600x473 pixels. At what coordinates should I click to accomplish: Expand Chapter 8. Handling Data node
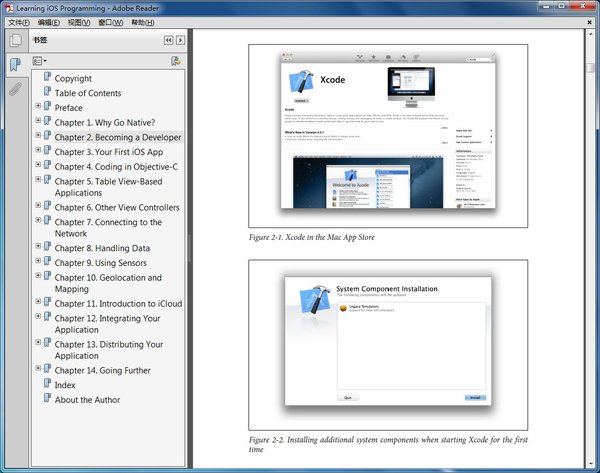coord(38,247)
